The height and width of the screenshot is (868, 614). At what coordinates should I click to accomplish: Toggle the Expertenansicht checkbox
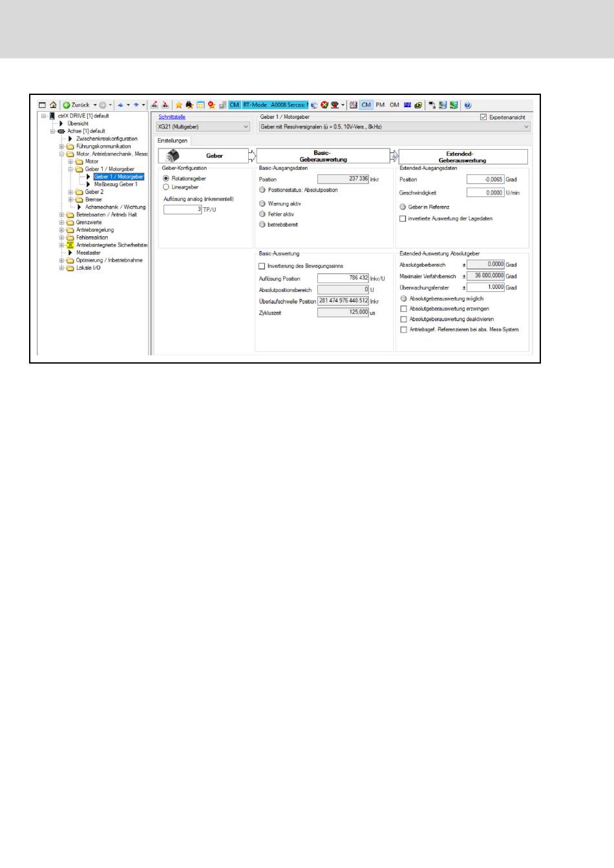point(483,117)
